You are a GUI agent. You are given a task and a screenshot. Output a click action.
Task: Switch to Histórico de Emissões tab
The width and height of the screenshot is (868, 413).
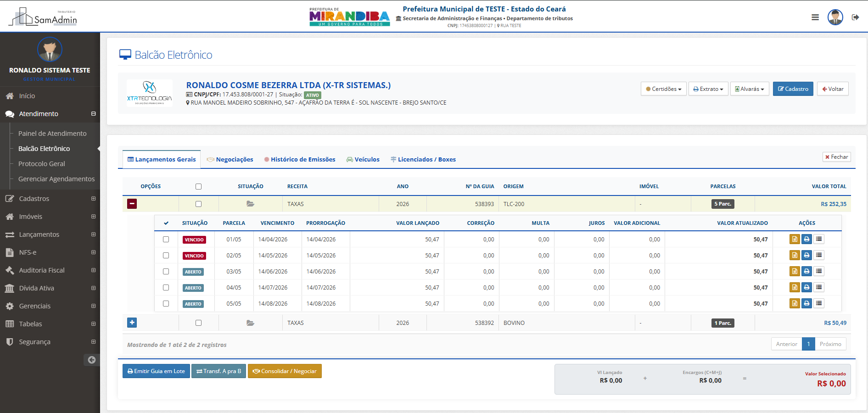(300, 159)
